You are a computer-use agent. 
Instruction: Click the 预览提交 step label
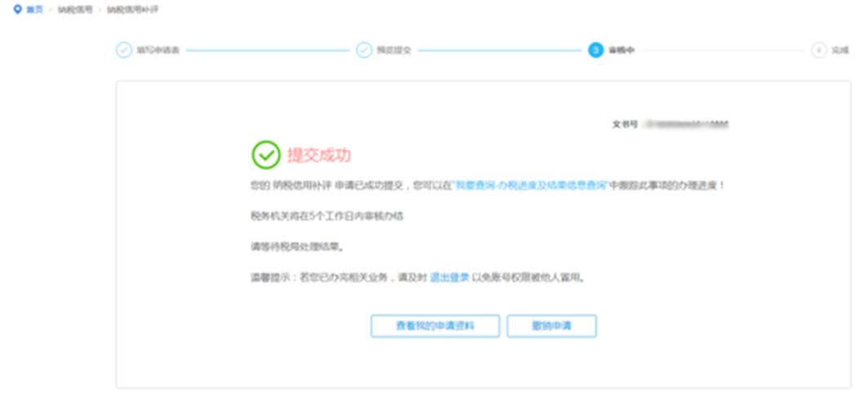pos(394,51)
